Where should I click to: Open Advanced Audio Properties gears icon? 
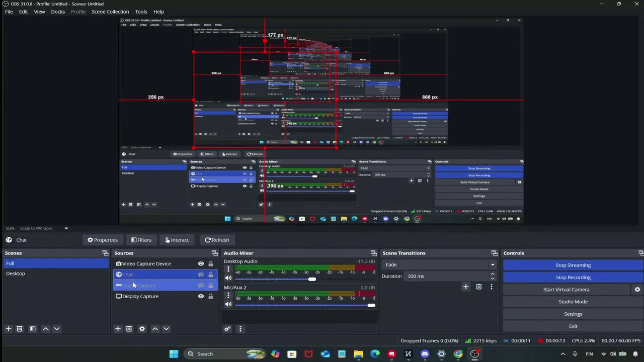227,329
